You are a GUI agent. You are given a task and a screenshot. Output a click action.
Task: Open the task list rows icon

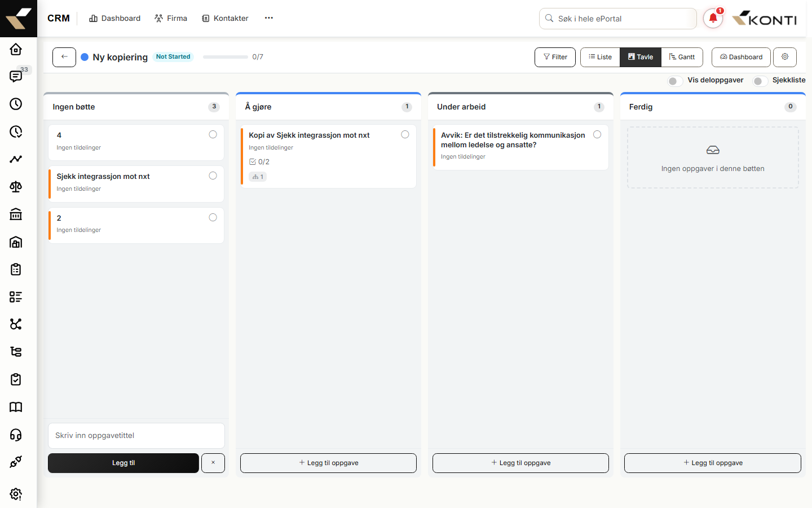(x=16, y=297)
